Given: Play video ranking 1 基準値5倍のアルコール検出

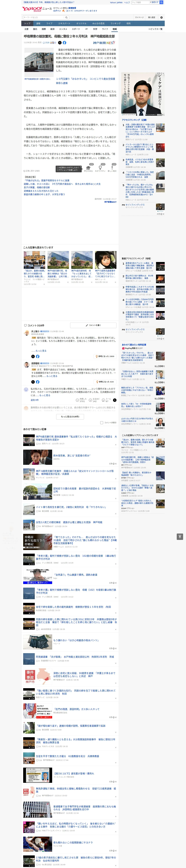Looking at the screenshot, I should pyautogui.click(x=160, y=266).
